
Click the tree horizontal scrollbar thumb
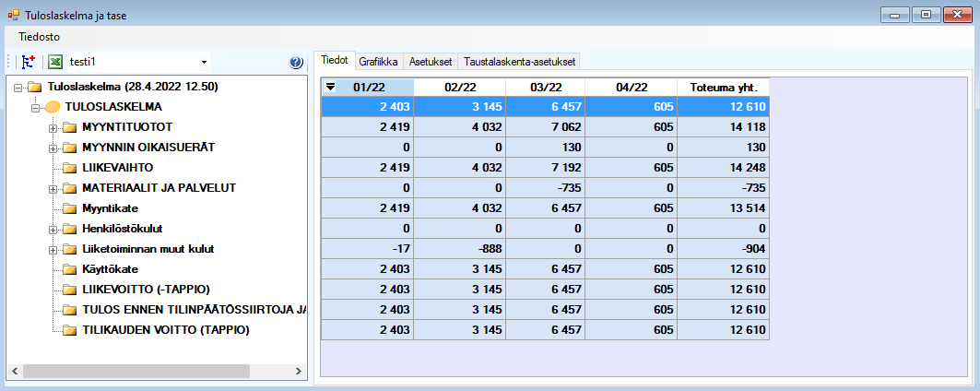(136, 371)
